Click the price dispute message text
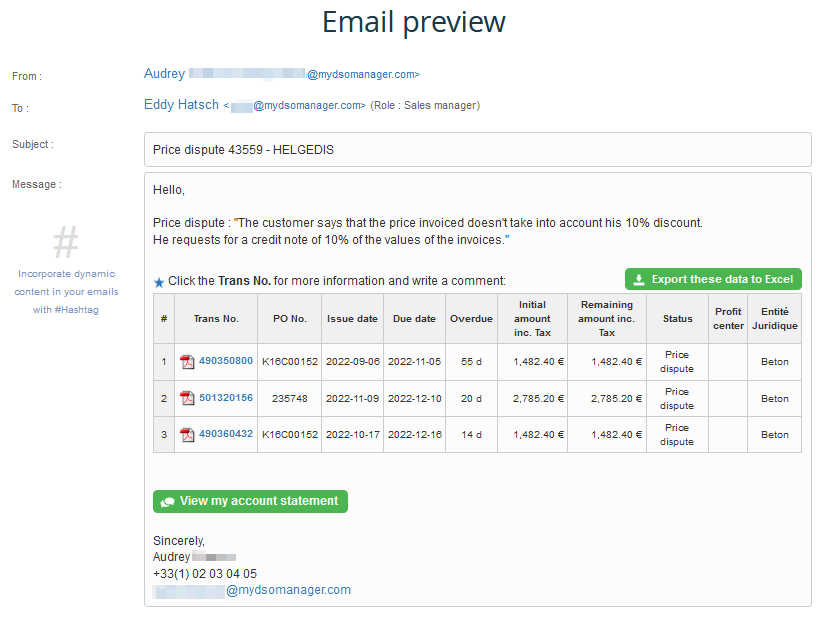The width and height of the screenshot is (820, 619). (435, 231)
